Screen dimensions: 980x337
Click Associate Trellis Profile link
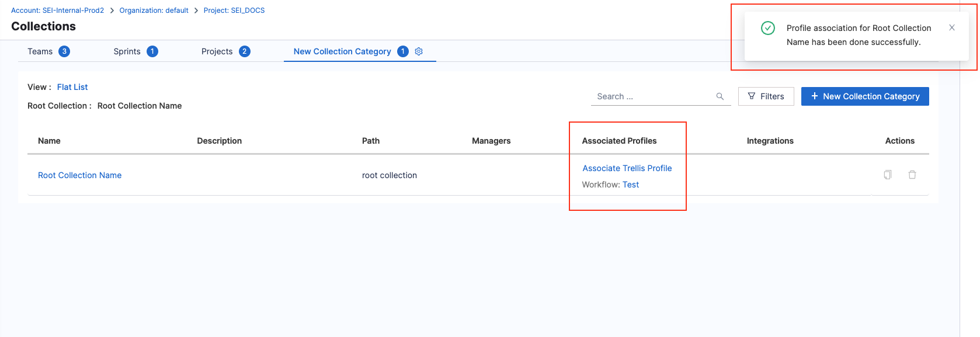pyautogui.click(x=627, y=168)
